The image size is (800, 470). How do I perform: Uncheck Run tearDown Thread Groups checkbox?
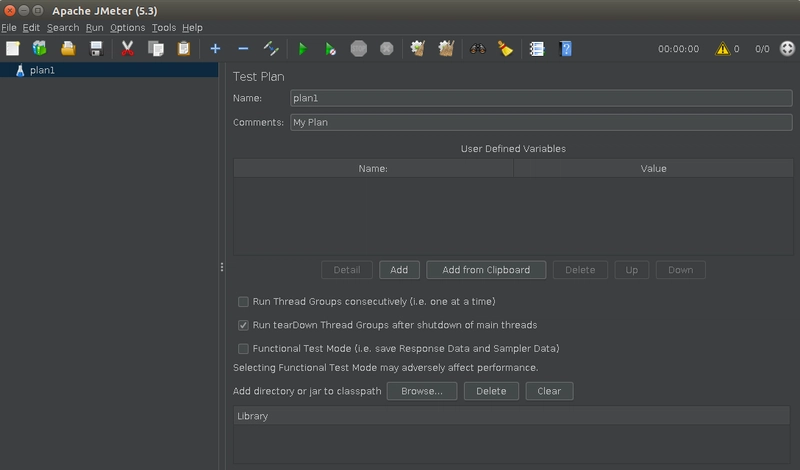pyautogui.click(x=243, y=325)
